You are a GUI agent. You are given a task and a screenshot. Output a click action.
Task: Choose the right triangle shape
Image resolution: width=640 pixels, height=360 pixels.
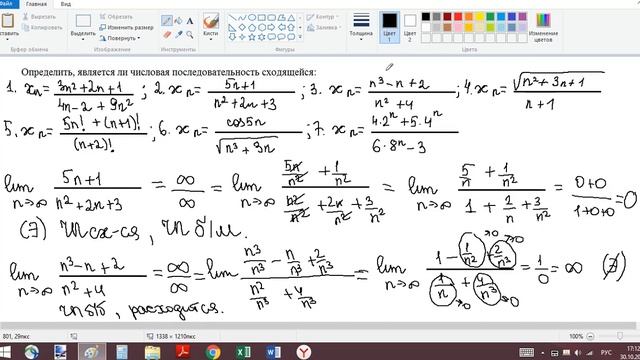click(x=232, y=27)
